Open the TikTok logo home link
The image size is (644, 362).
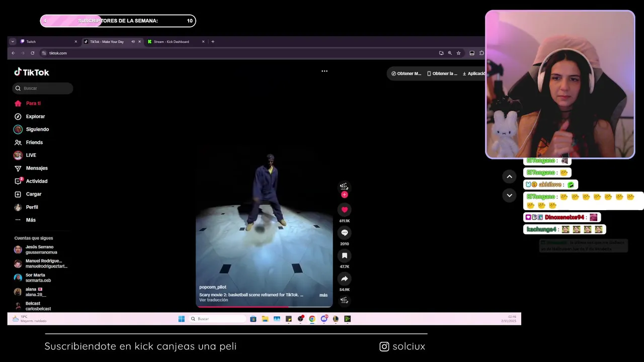pyautogui.click(x=31, y=72)
